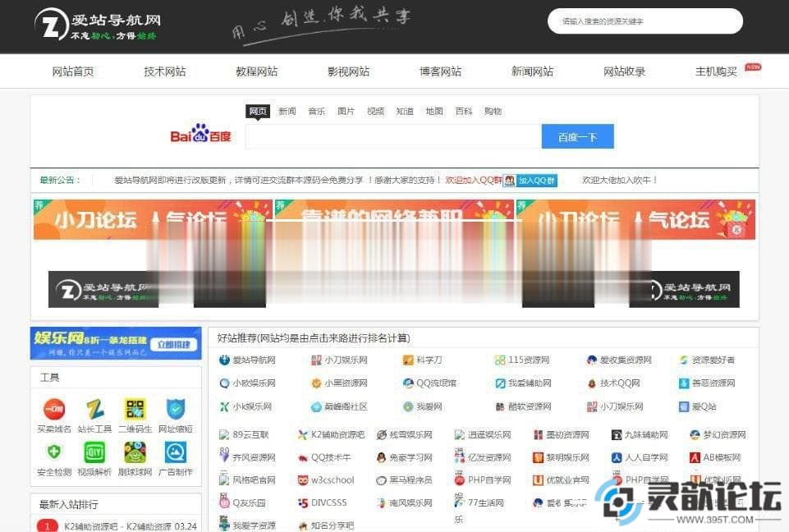The height and width of the screenshot is (532, 789).
Task: Open the 亿发资源网 link
Action: click(489, 457)
